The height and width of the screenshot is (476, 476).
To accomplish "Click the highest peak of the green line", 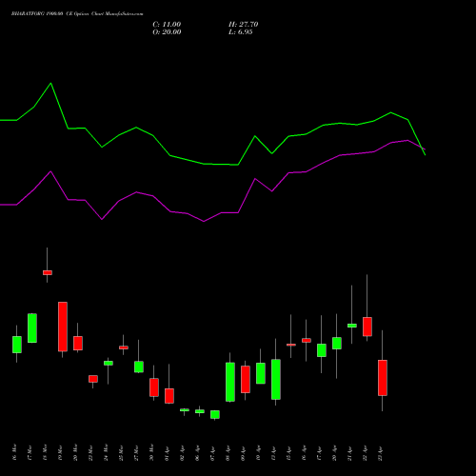I will pos(50,83).
